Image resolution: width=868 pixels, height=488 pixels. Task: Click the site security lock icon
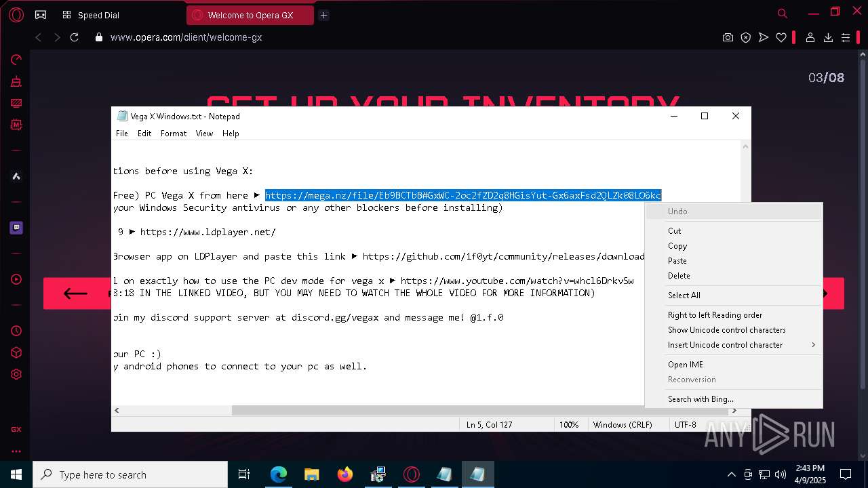point(99,37)
